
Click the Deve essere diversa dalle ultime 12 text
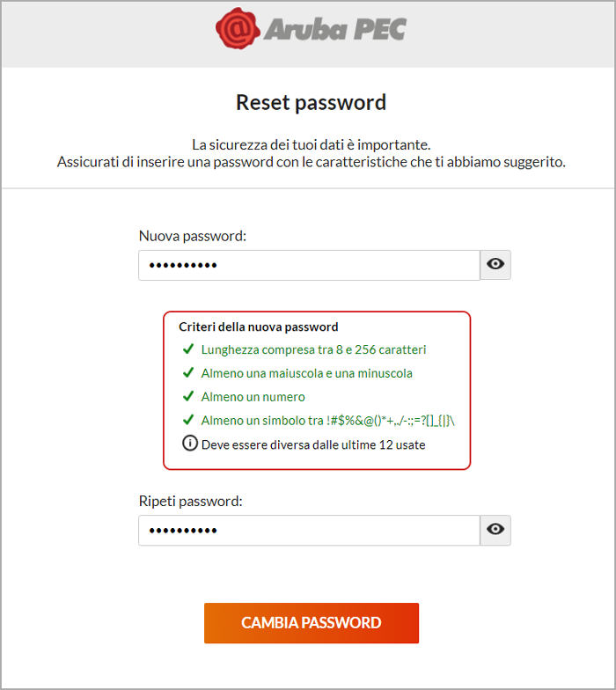point(313,444)
